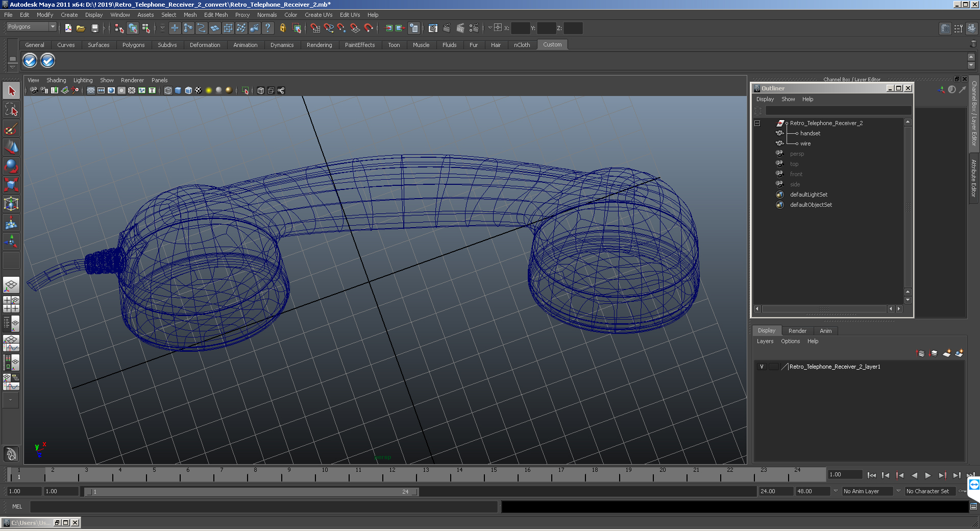Move selected layer down

934,353
